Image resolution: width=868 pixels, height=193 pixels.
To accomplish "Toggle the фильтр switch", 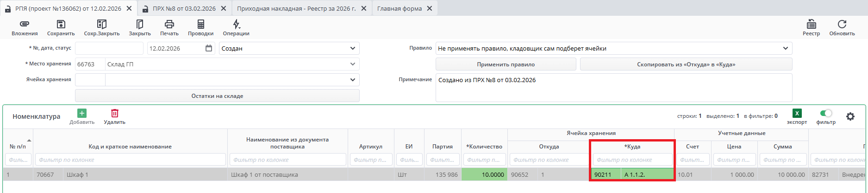I will 826,113.
